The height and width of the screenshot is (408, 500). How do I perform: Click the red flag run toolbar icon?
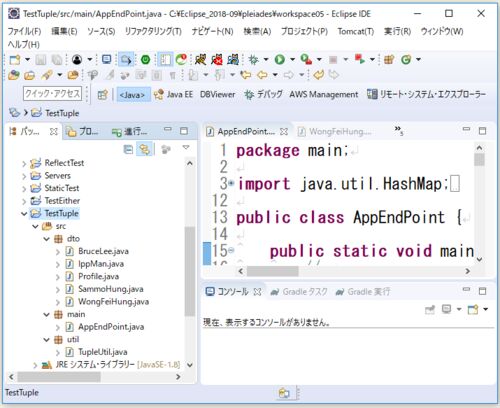pos(360,60)
